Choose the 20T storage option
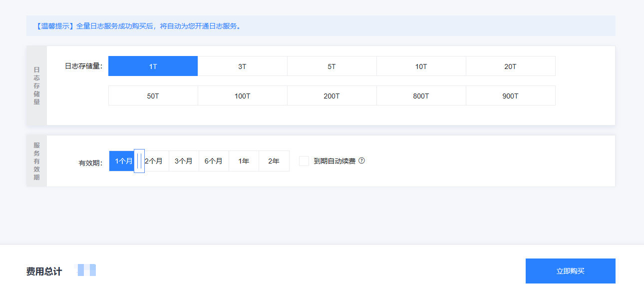 (x=510, y=66)
